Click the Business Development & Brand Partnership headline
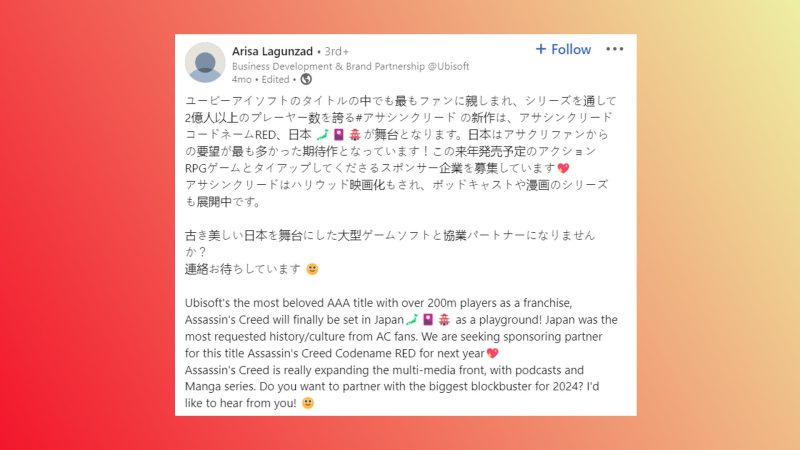800x450 pixels. pos(351,66)
